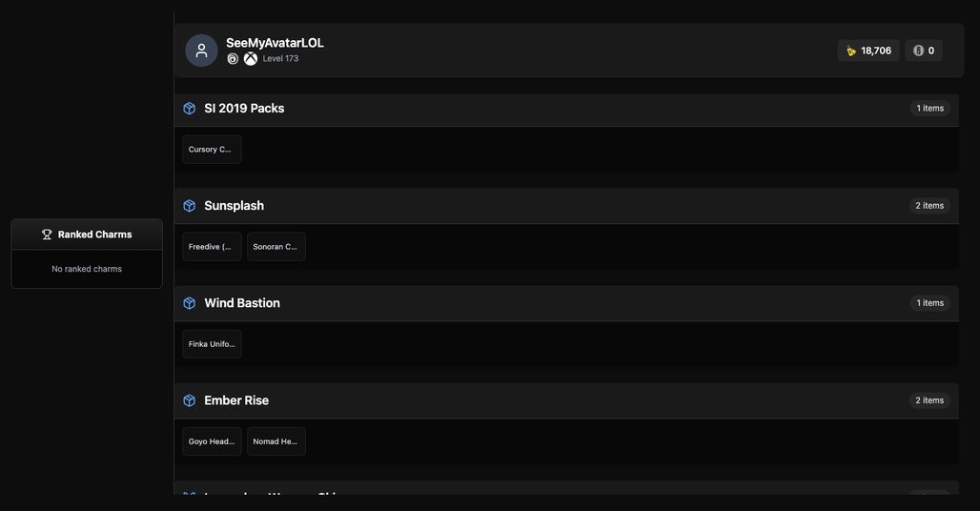Screen dimensions: 980x511
Task: Click the Ember Rise cube icon
Action: point(190,400)
